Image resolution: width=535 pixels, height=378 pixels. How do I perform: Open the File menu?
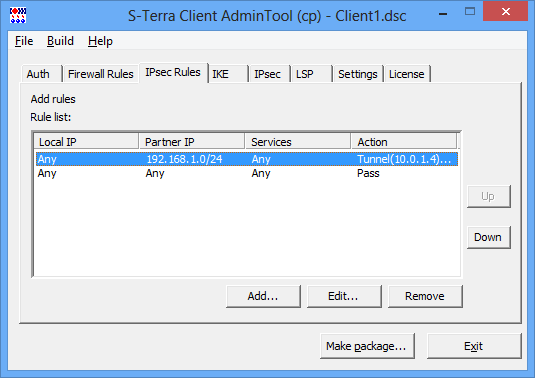click(24, 41)
